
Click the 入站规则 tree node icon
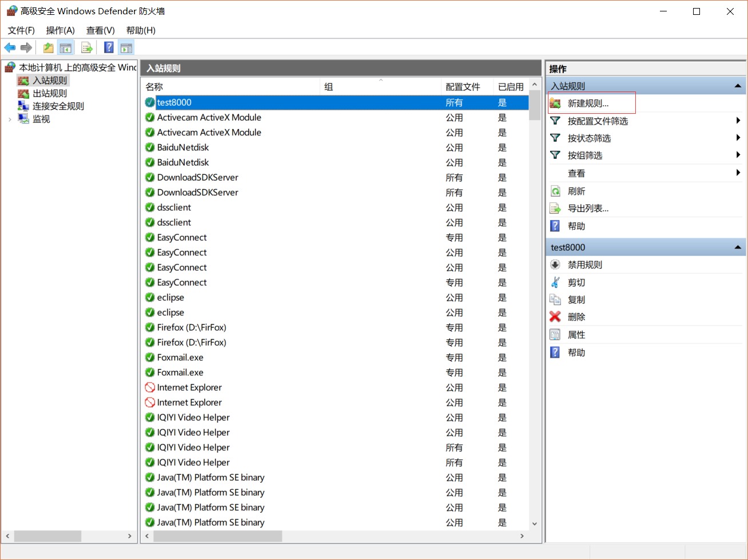pyautogui.click(x=23, y=81)
